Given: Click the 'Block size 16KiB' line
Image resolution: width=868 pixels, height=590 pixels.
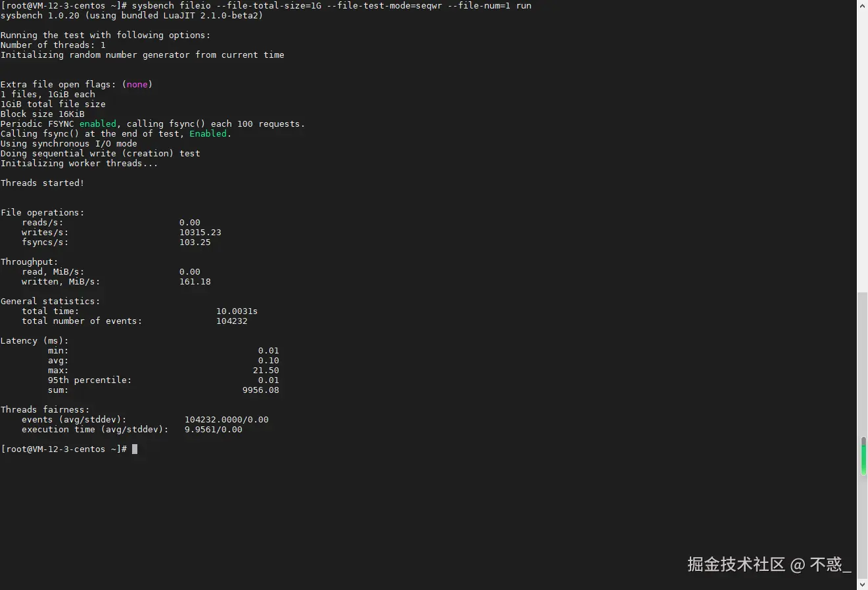Looking at the screenshot, I should [x=43, y=114].
